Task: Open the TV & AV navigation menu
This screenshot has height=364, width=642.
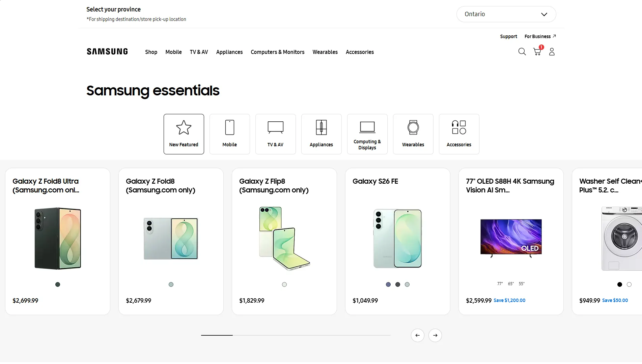Action: (199, 52)
